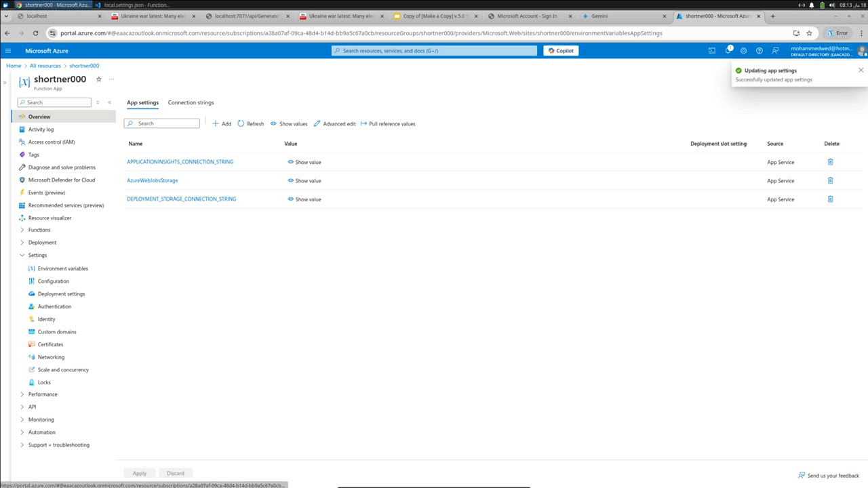The image size is (868, 488).
Task: Open the Deployment settings page
Action: click(x=61, y=293)
